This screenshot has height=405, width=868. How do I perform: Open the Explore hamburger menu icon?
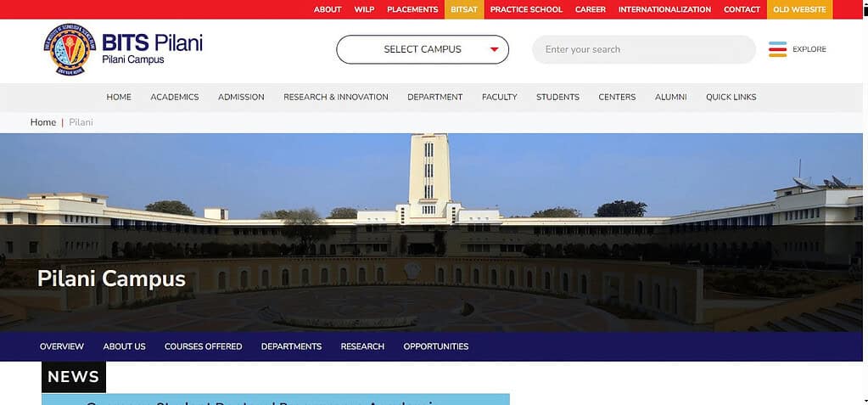(x=777, y=49)
